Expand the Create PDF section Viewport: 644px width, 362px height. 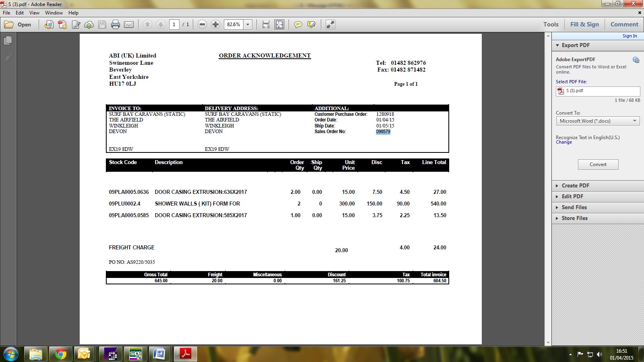pos(598,185)
